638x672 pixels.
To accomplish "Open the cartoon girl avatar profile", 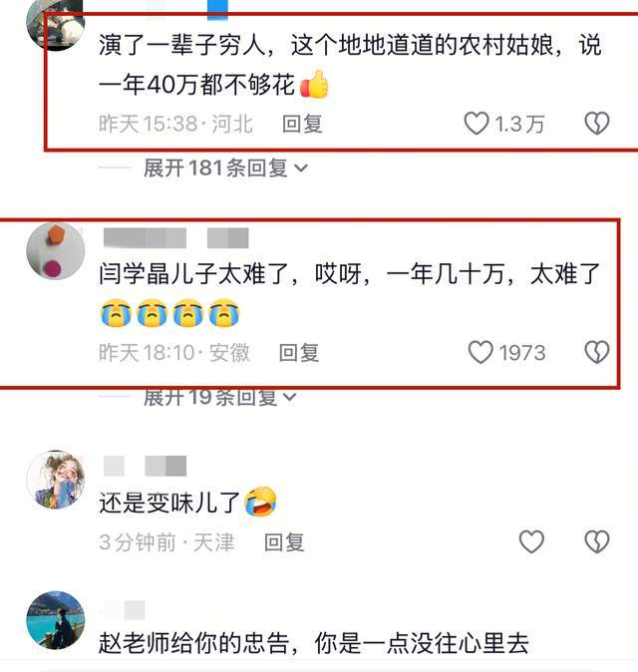I will pos(55,480).
